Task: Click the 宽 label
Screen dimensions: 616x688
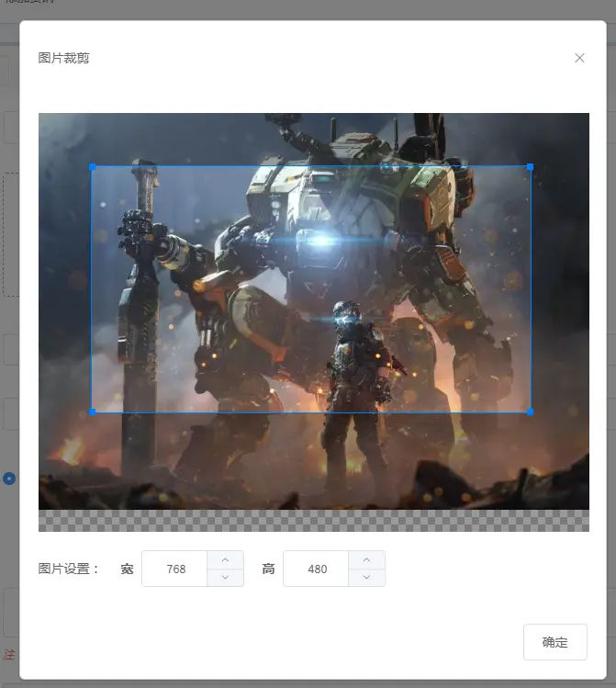Action: tap(127, 569)
